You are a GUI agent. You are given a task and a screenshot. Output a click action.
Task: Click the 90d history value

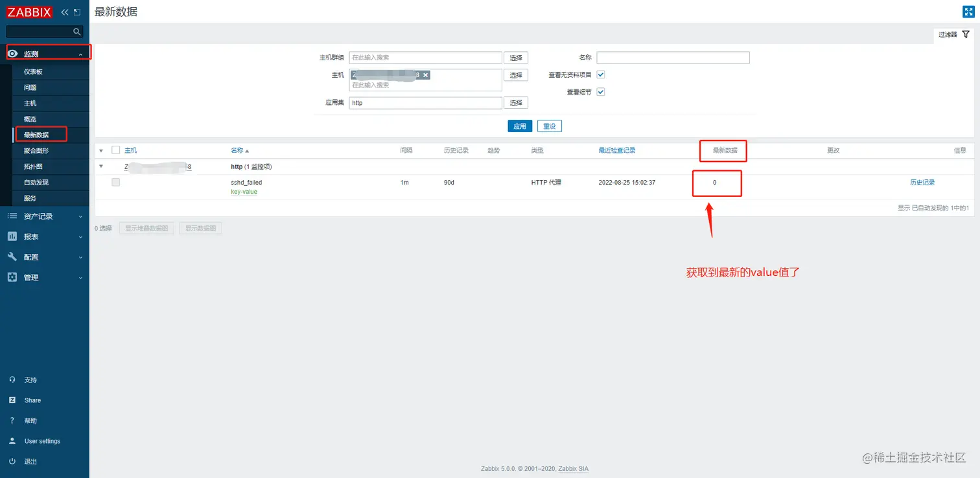tap(449, 183)
